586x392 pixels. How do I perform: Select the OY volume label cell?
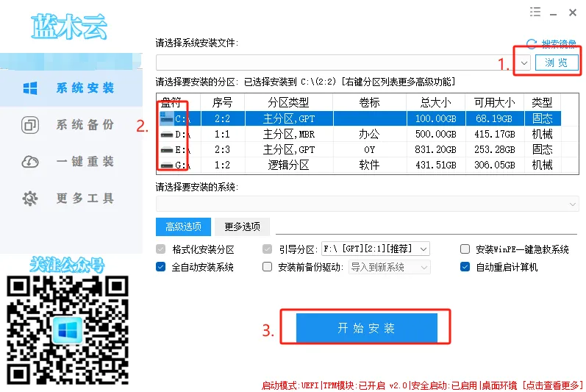[x=369, y=150]
